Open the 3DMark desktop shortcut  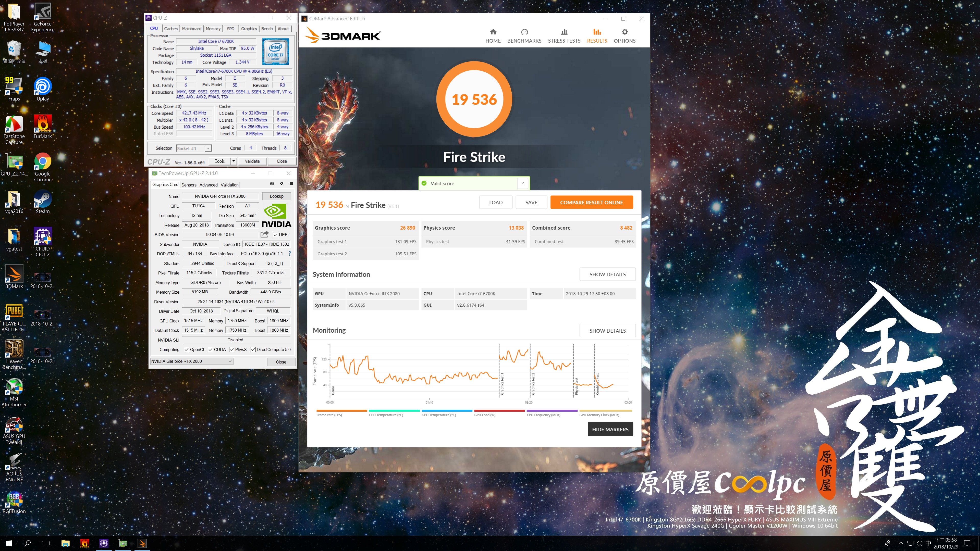[14, 277]
